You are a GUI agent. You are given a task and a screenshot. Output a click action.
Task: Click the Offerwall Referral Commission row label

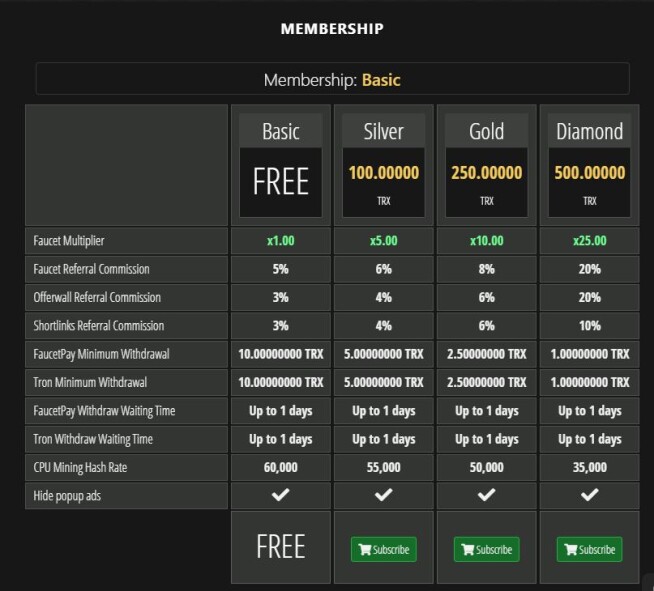pos(97,297)
